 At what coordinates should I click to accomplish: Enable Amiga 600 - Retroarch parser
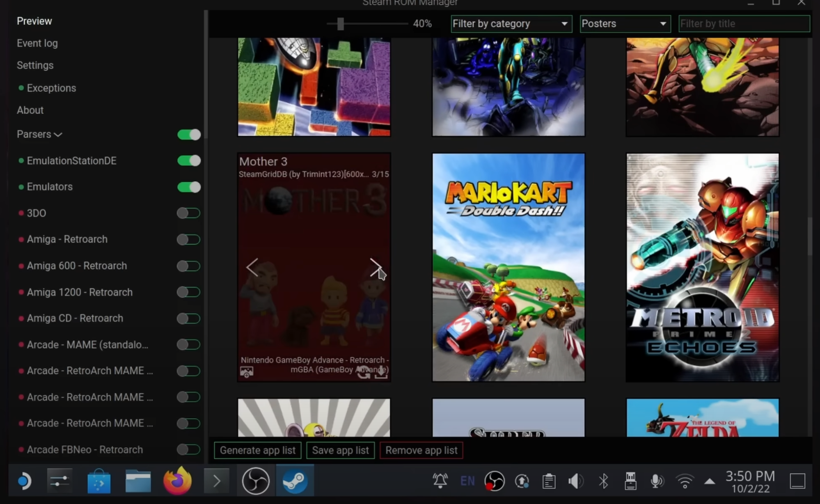189,266
